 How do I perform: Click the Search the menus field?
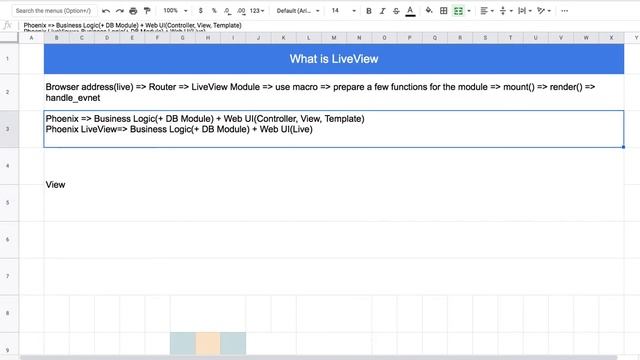[x=54, y=11]
